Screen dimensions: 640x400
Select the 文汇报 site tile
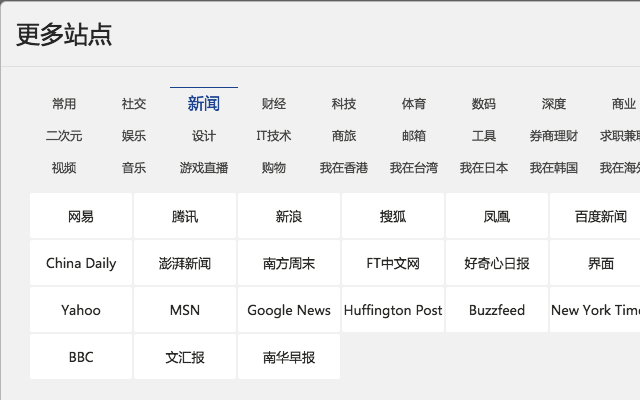(x=185, y=357)
